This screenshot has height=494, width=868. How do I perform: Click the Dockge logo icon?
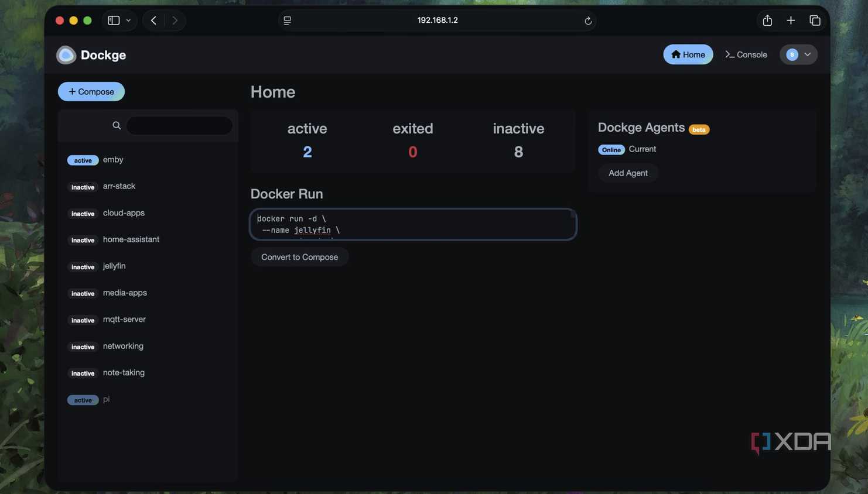pos(66,55)
